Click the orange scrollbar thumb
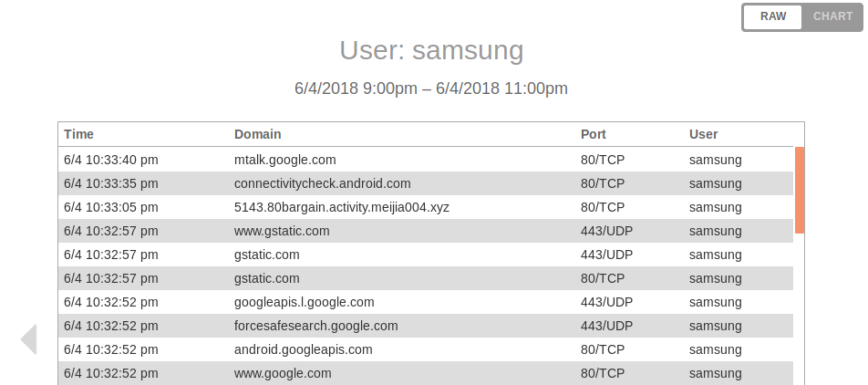Image resolution: width=868 pixels, height=385 pixels. [799, 190]
